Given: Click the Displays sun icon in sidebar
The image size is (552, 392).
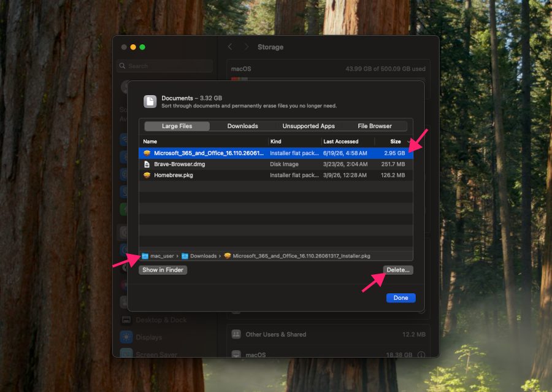Looking at the screenshot, I should point(126,337).
